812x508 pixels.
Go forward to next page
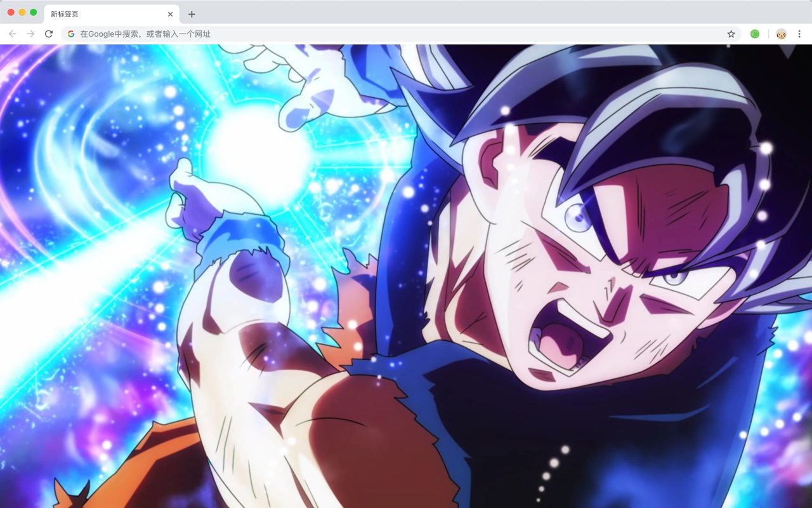coord(30,34)
